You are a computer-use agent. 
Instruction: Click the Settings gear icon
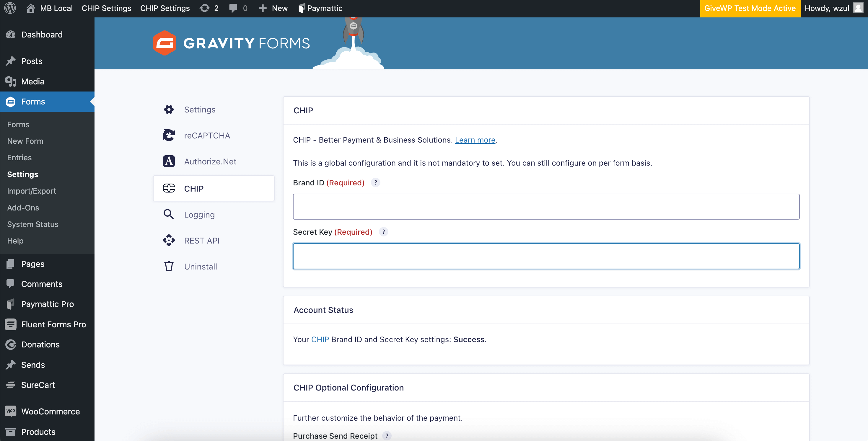[169, 110]
